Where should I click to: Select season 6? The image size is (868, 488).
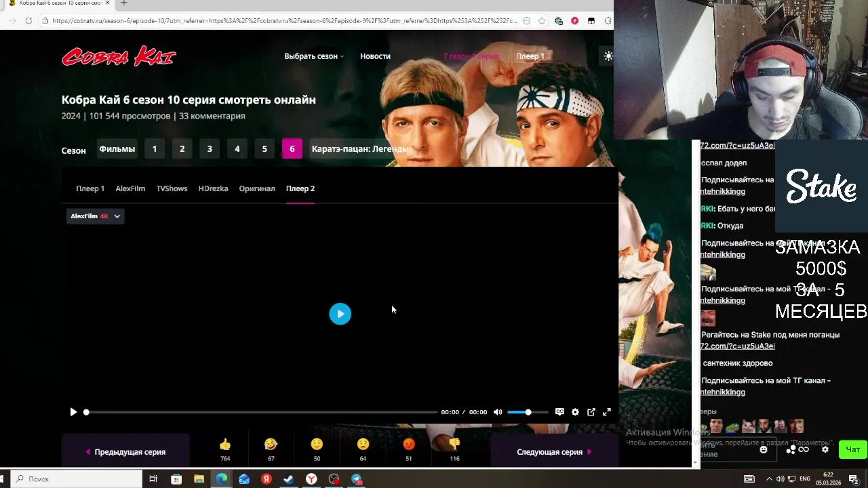click(x=292, y=149)
